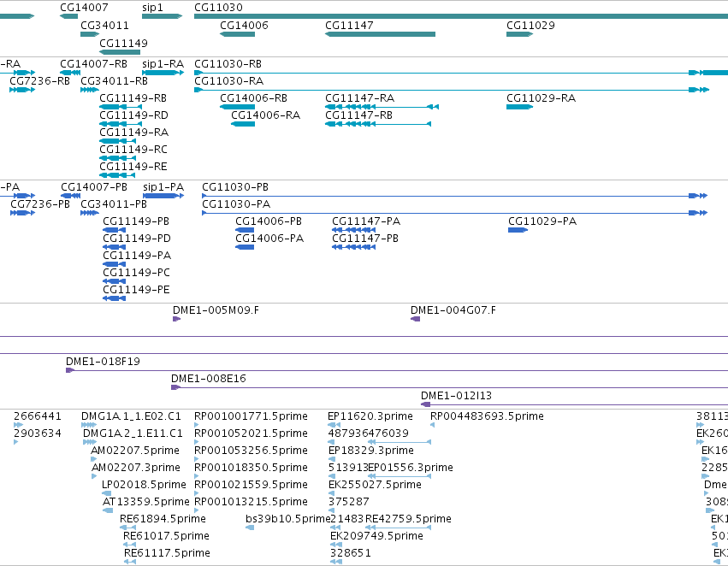The image size is (728, 566).
Task: Click EST RP004483693.5prime
Action: click(x=432, y=424)
